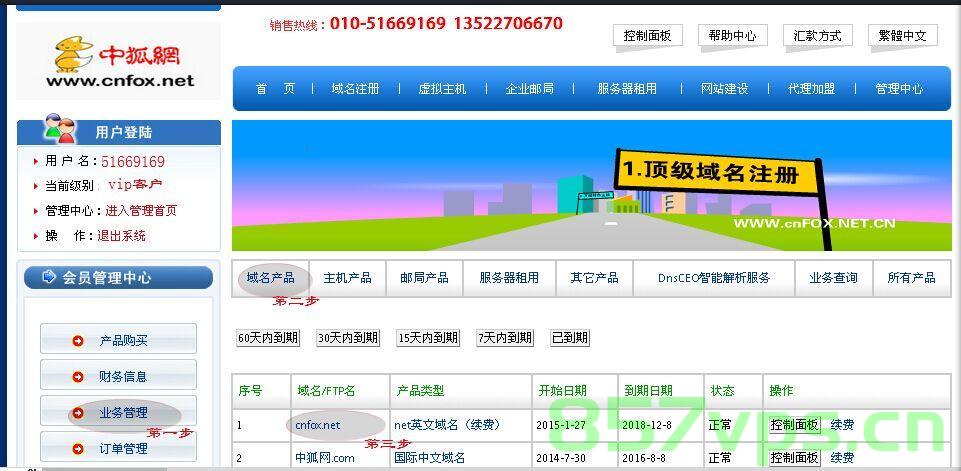This screenshot has width=961, height=471.
Task: Open 虚拟主机 navigation item
Action: pos(442,89)
